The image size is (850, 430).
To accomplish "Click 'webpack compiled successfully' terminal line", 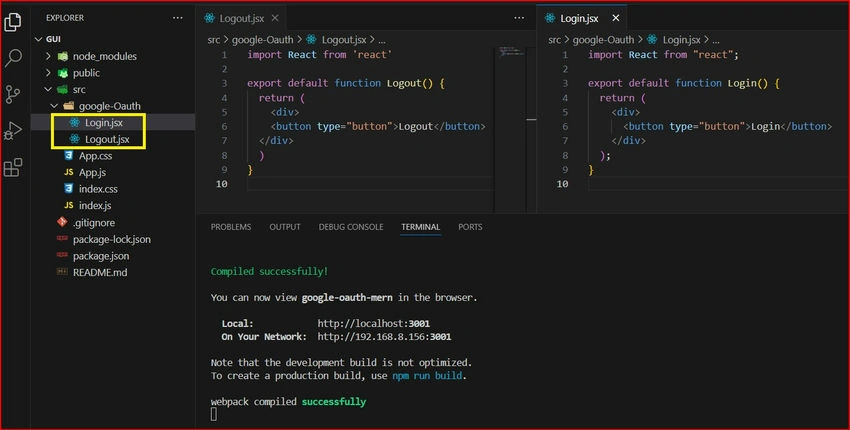I will pyautogui.click(x=288, y=402).
